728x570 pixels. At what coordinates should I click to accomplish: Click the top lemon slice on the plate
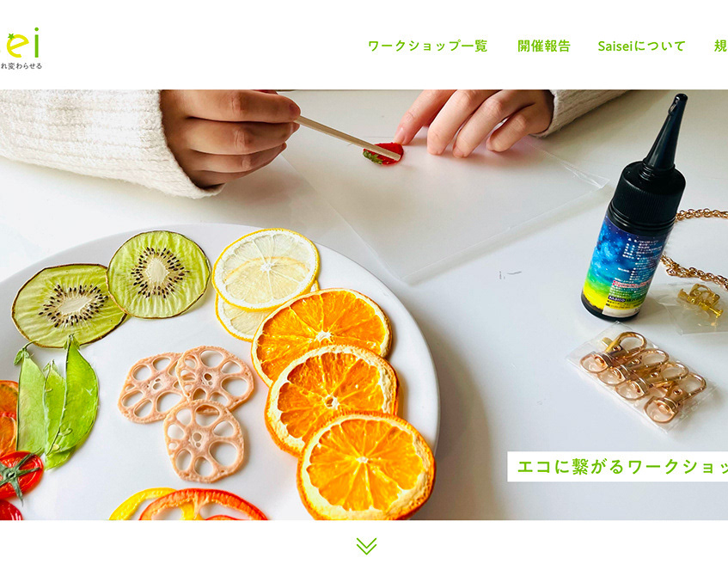click(266, 268)
